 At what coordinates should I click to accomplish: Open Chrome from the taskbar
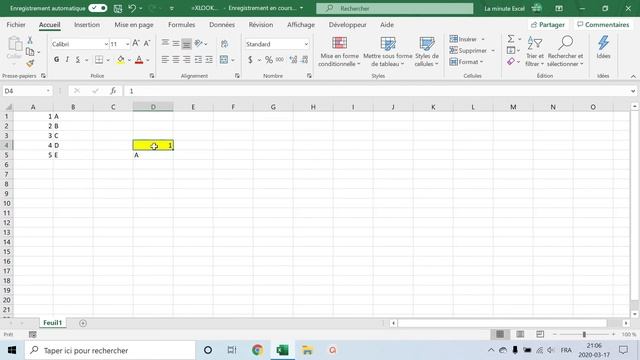(x=257, y=350)
